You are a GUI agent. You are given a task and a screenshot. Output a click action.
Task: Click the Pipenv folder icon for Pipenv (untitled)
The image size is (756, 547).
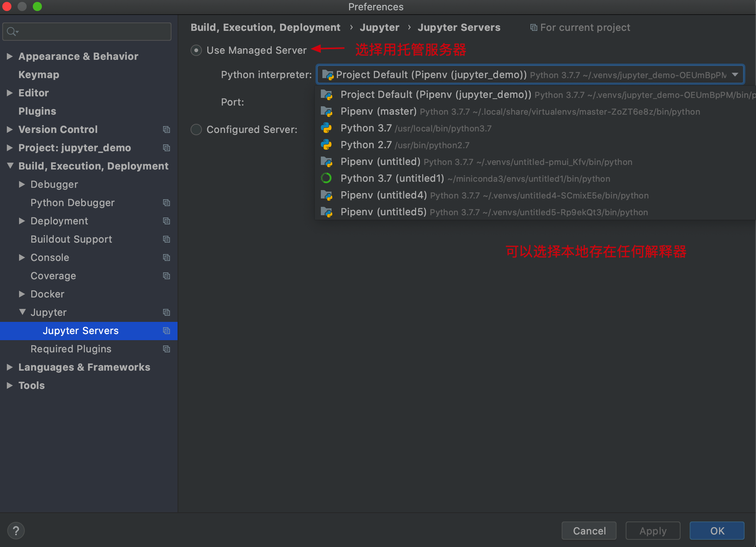[x=327, y=162]
